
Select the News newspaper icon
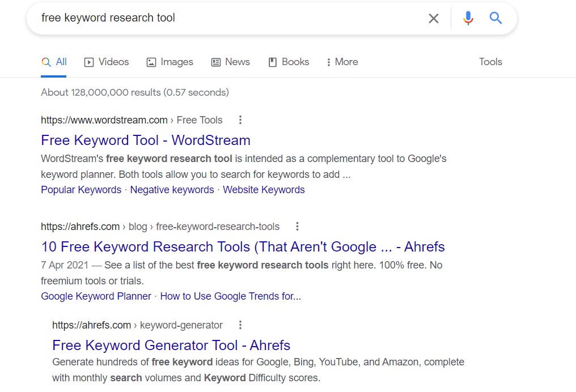[x=215, y=62]
